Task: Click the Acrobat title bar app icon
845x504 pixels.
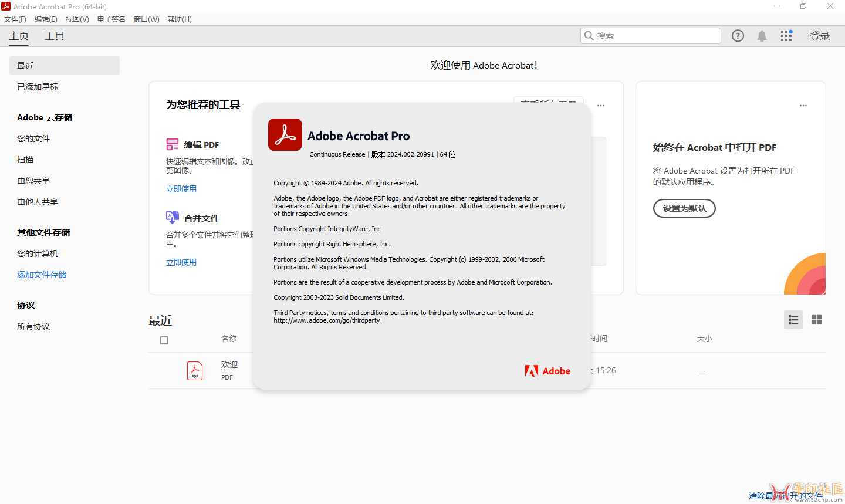Action: click(6, 6)
